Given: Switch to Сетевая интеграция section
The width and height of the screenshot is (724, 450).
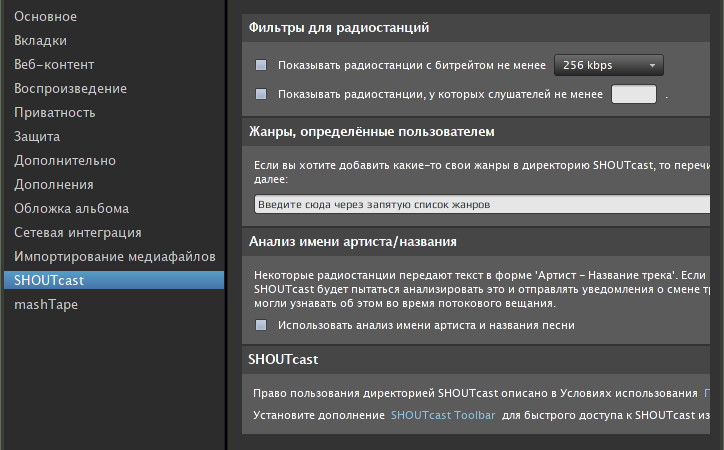Looking at the screenshot, I should tap(78, 233).
